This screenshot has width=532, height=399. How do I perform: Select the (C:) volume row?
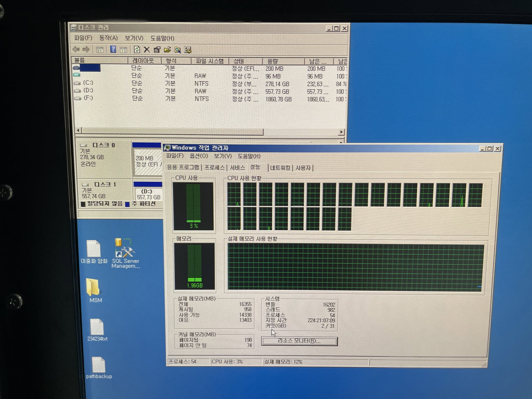(88, 83)
